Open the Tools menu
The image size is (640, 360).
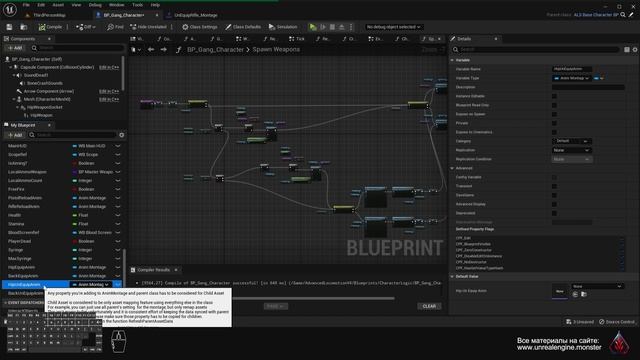(138, 5)
